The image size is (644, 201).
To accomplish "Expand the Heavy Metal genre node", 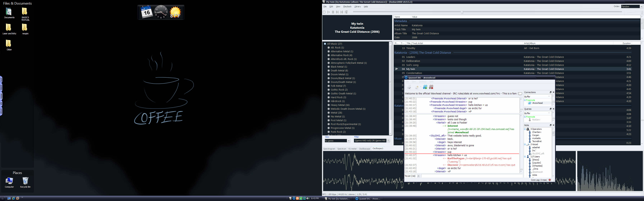I will click(x=329, y=105).
